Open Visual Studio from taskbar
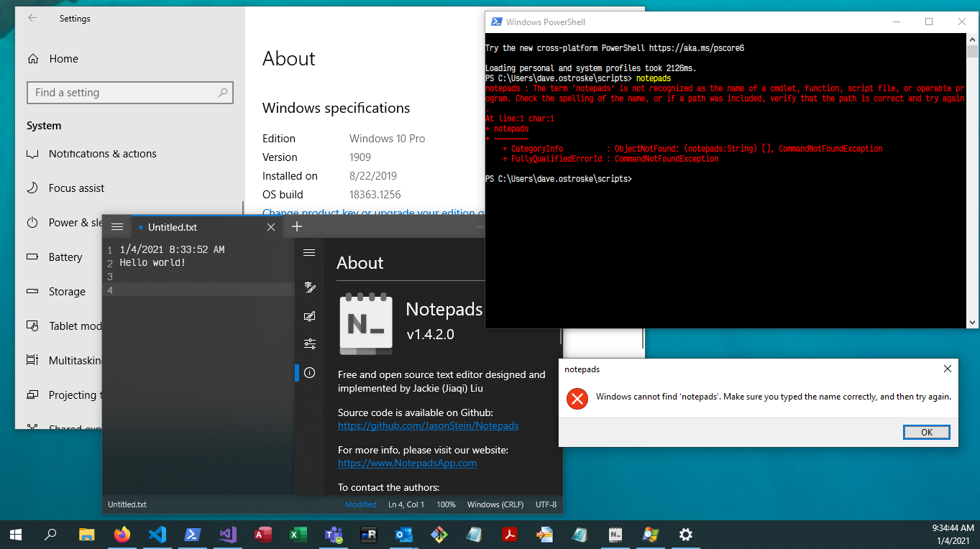980x549 pixels. 228,535
